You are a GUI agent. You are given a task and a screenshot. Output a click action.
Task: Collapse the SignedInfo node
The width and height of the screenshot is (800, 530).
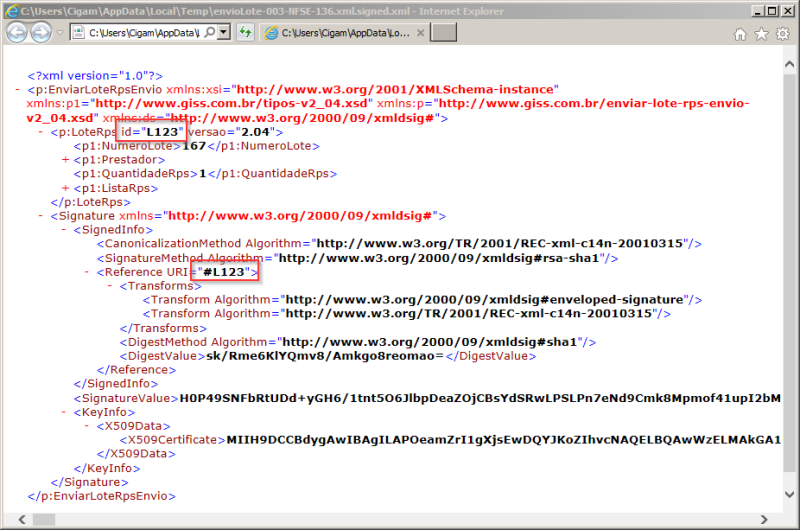(x=64, y=230)
